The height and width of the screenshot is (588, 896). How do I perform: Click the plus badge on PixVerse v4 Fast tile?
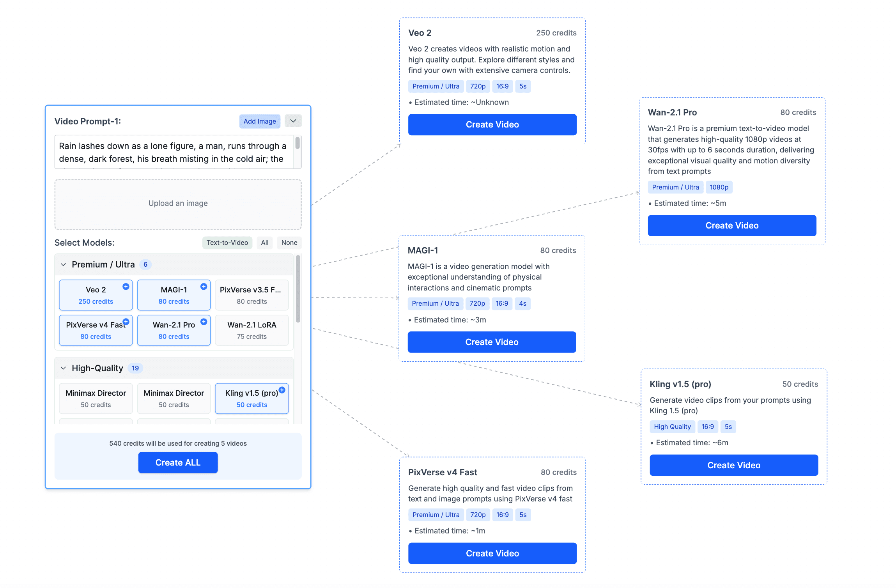click(126, 322)
